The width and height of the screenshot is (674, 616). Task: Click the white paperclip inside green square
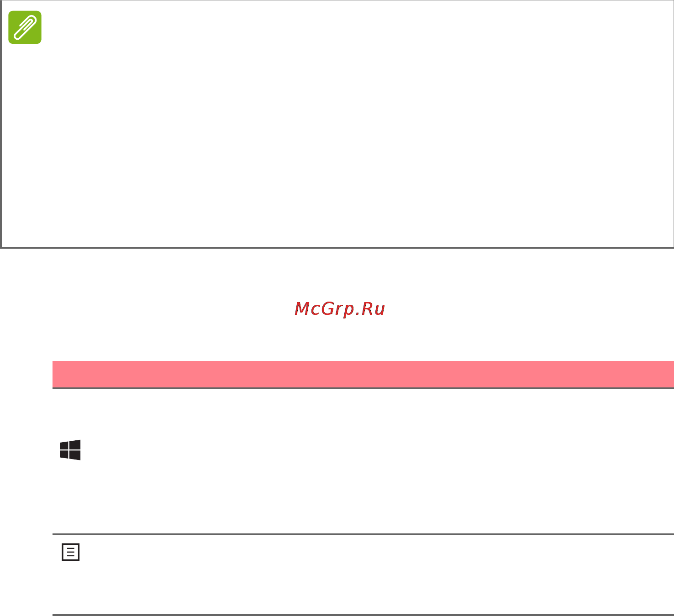point(25,27)
